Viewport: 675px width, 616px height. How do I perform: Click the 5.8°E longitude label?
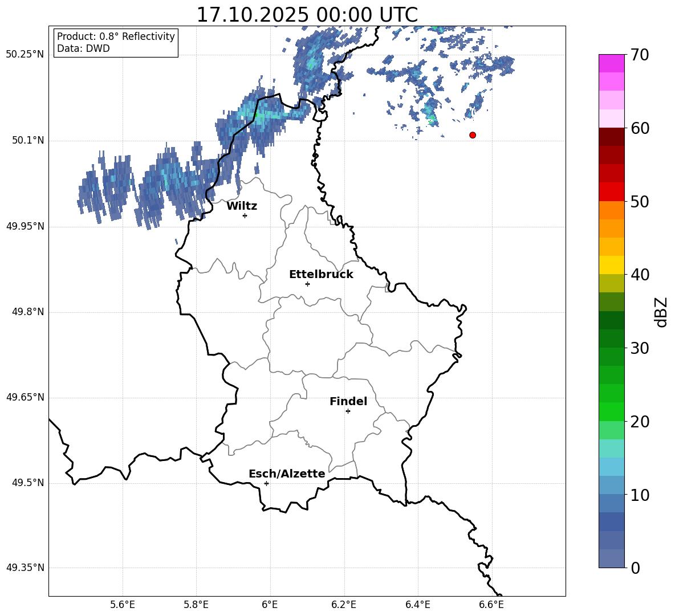click(x=196, y=605)
